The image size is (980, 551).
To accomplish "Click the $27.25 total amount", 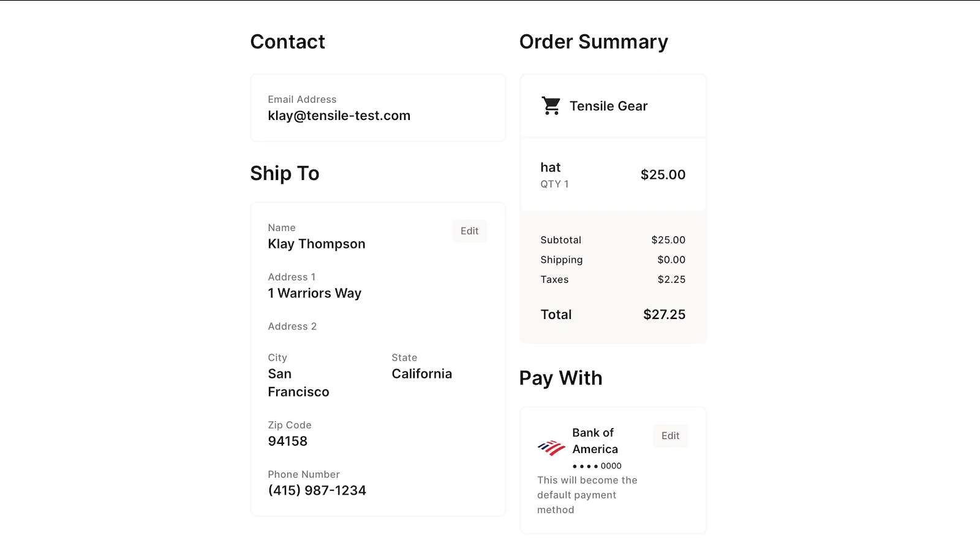I will [x=664, y=314].
